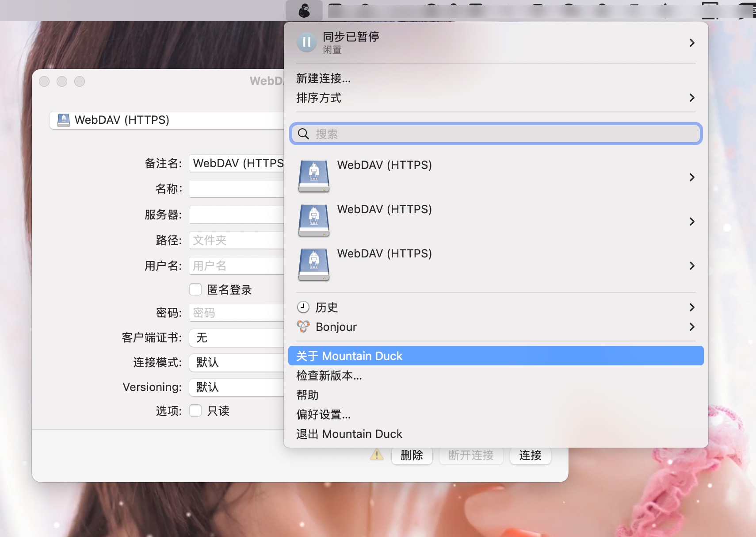The width and height of the screenshot is (756, 537).
Task: Expand the 排序方式 submenu
Action: (x=495, y=98)
